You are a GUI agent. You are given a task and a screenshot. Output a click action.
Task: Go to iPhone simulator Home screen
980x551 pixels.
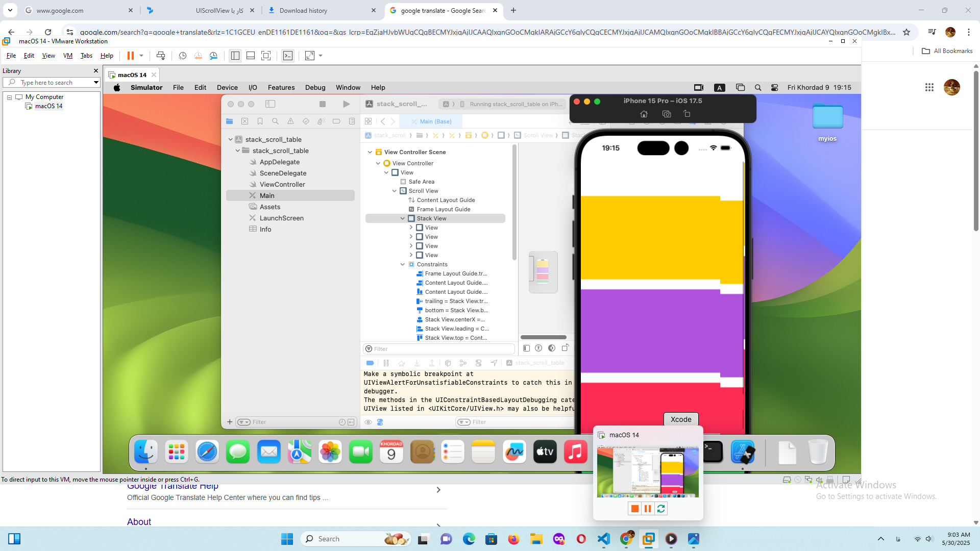tap(644, 114)
